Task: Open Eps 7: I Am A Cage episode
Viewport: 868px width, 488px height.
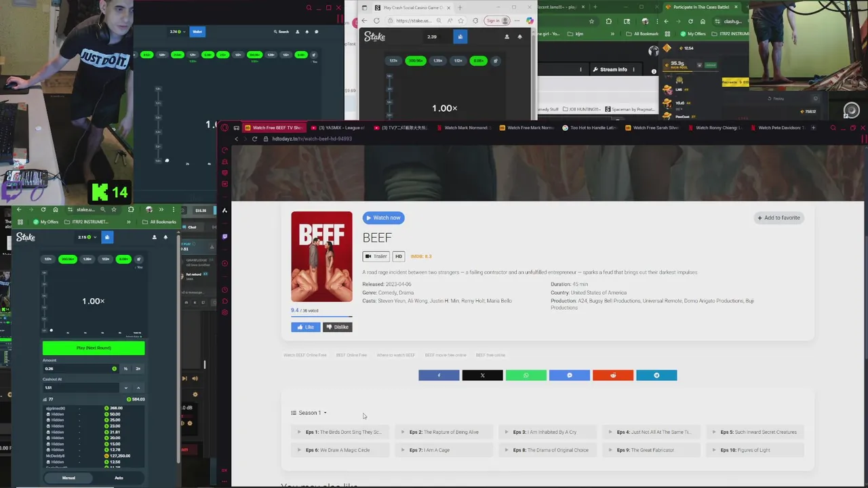Action: tap(444, 450)
